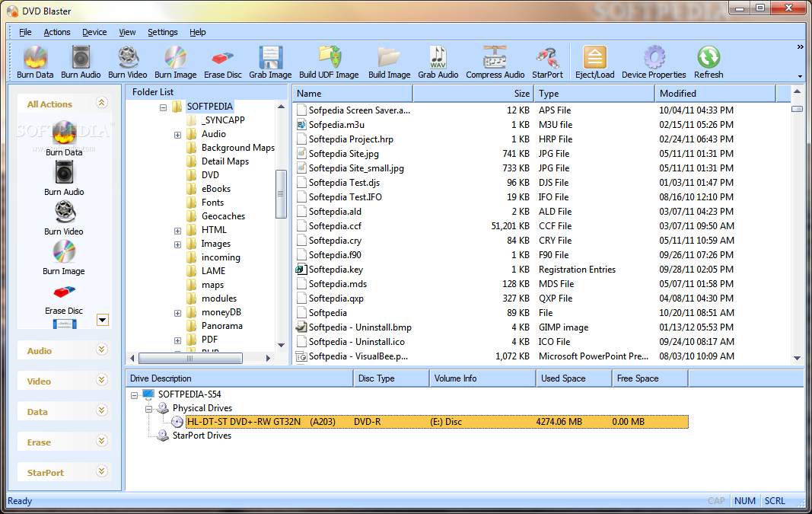The image size is (812, 514).
Task: Choose Burn Video in the sidebar panel
Action: click(x=64, y=218)
